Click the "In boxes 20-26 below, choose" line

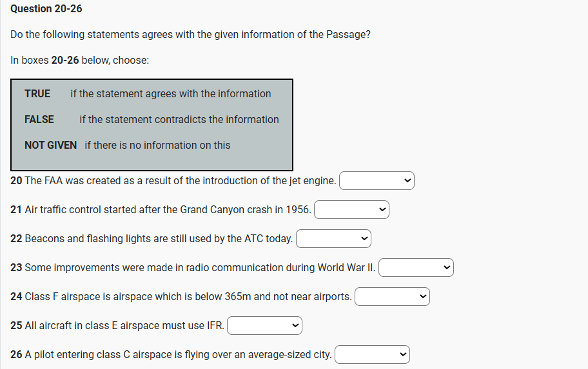(x=80, y=61)
